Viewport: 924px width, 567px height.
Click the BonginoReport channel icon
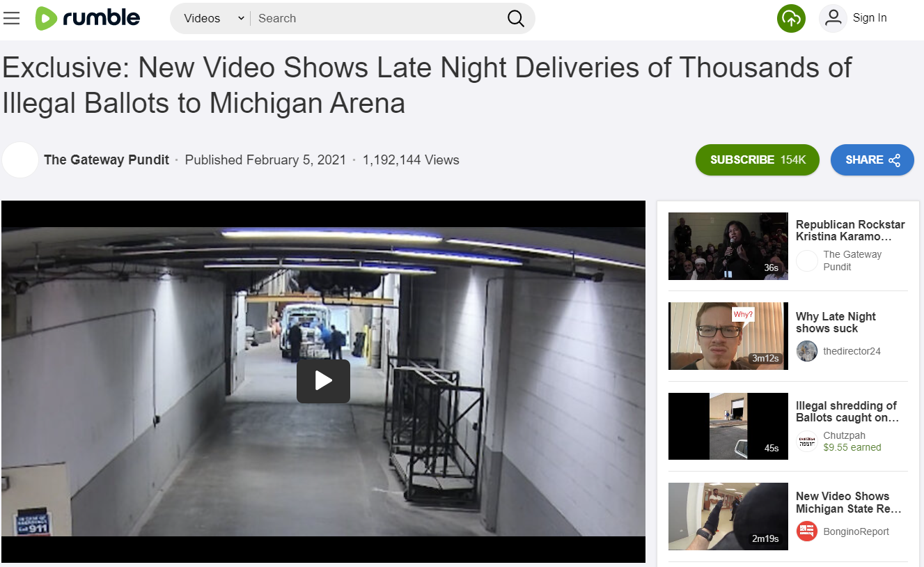pyautogui.click(x=807, y=531)
